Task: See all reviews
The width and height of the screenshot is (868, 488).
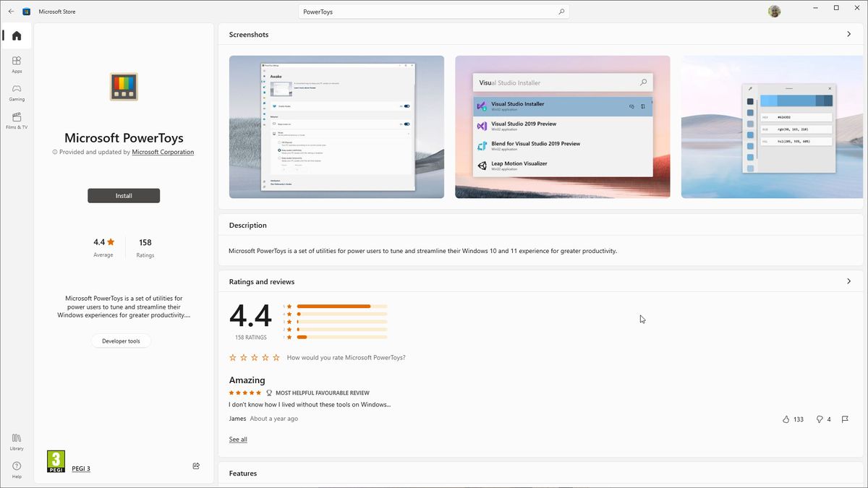Action: (x=238, y=439)
